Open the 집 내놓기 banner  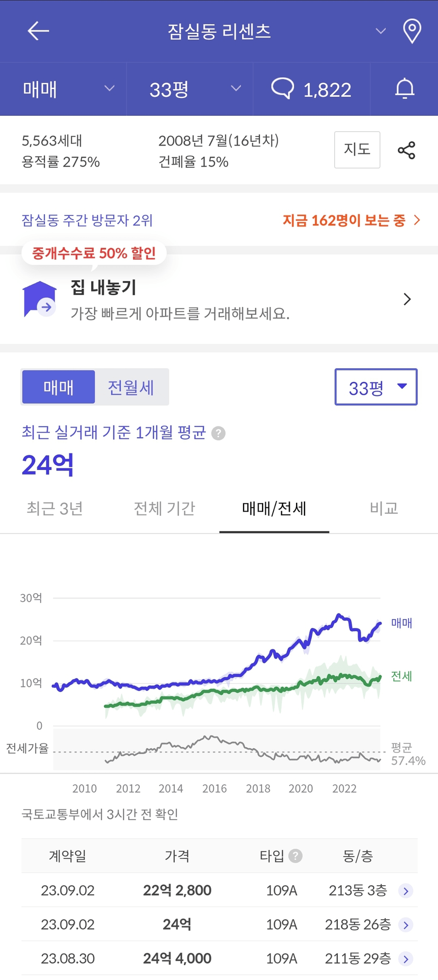click(x=219, y=300)
